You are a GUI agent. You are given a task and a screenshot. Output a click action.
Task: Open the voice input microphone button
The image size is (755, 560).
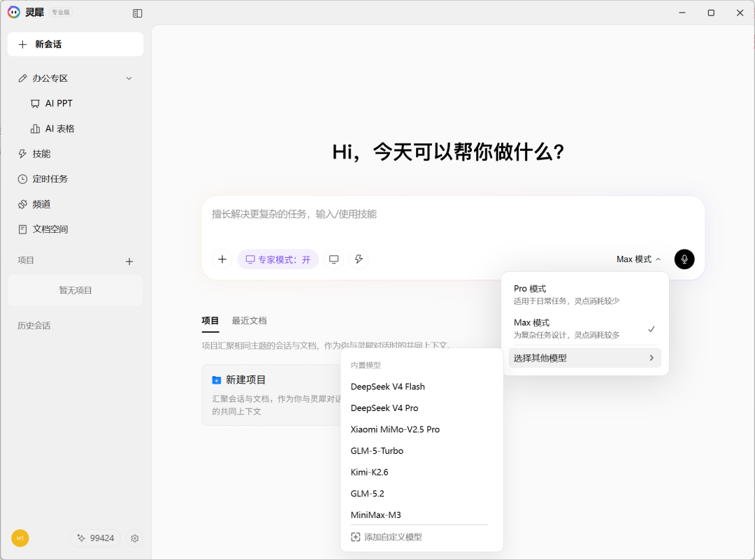684,259
